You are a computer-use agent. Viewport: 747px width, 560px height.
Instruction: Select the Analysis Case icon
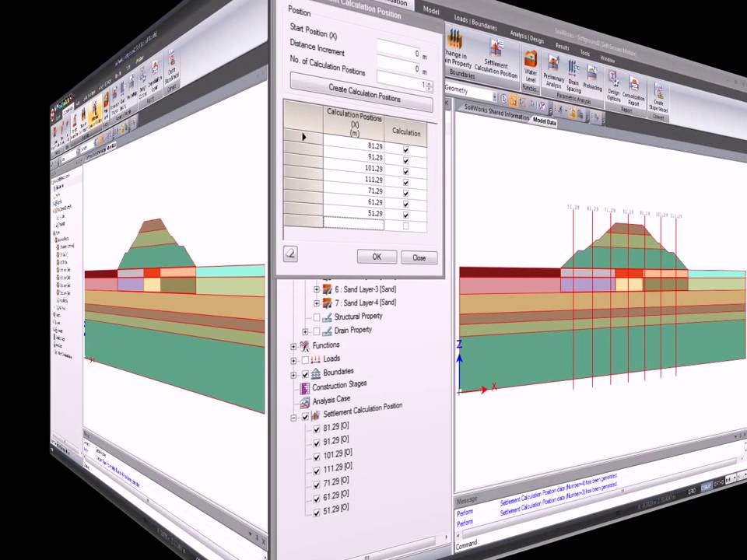click(305, 402)
